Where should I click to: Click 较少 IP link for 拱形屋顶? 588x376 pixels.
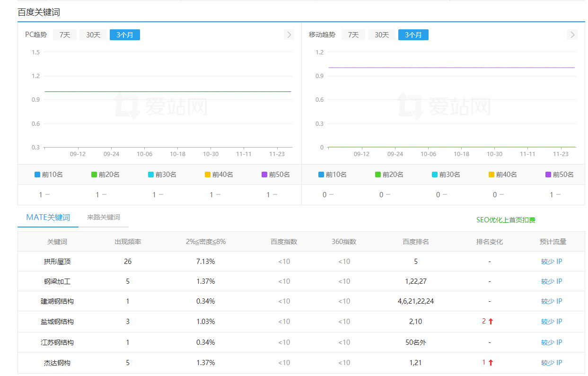pos(551,262)
